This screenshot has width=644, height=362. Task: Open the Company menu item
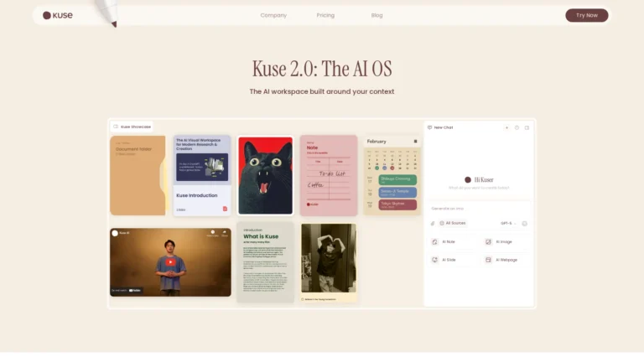(x=273, y=15)
